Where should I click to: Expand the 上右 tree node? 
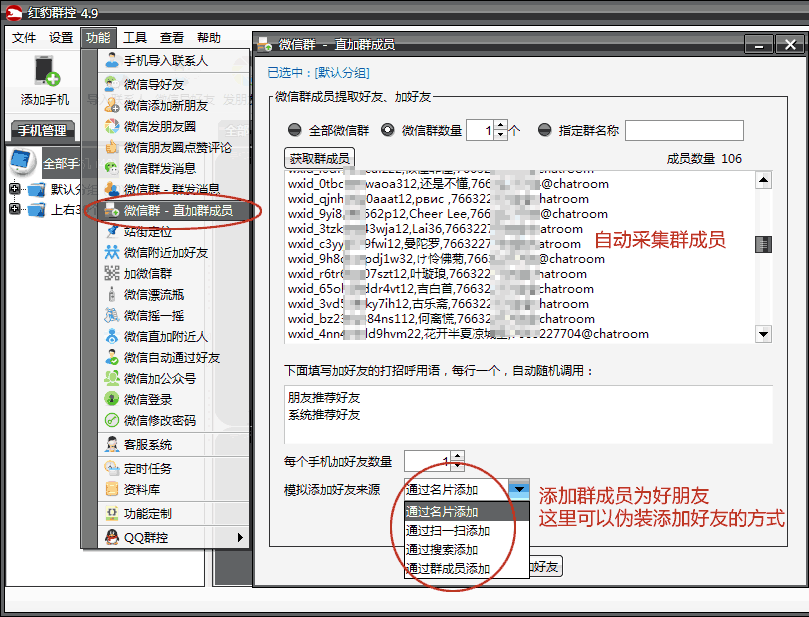pyautogui.click(x=15, y=209)
